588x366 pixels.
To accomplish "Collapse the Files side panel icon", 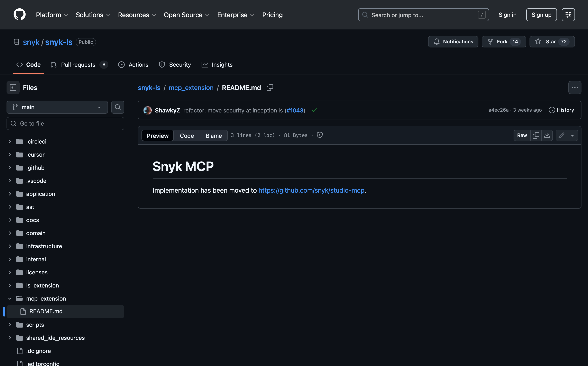I will 13,88.
